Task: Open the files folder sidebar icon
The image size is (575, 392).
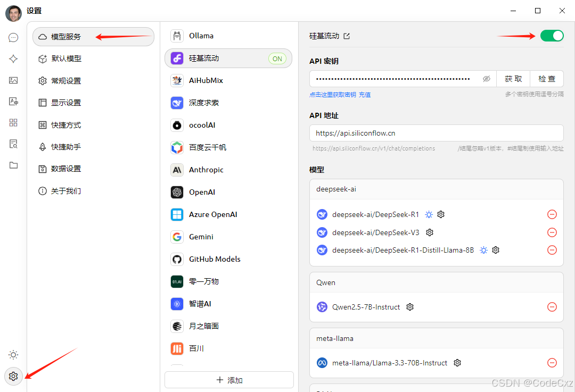Action: (13, 165)
